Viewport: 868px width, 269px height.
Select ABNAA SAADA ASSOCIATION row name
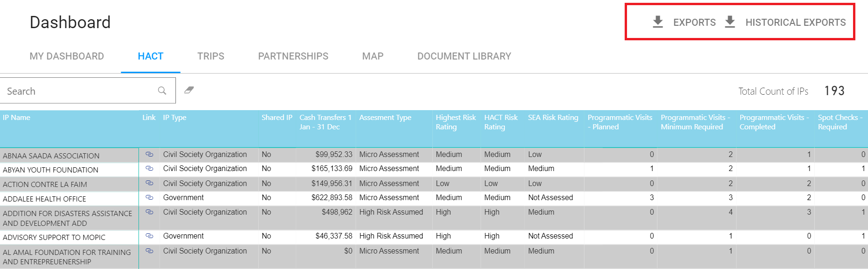pos(51,156)
